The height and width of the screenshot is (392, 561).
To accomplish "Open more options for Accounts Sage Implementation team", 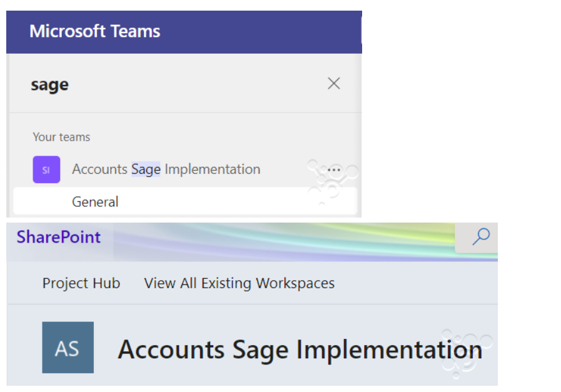I will point(334,169).
